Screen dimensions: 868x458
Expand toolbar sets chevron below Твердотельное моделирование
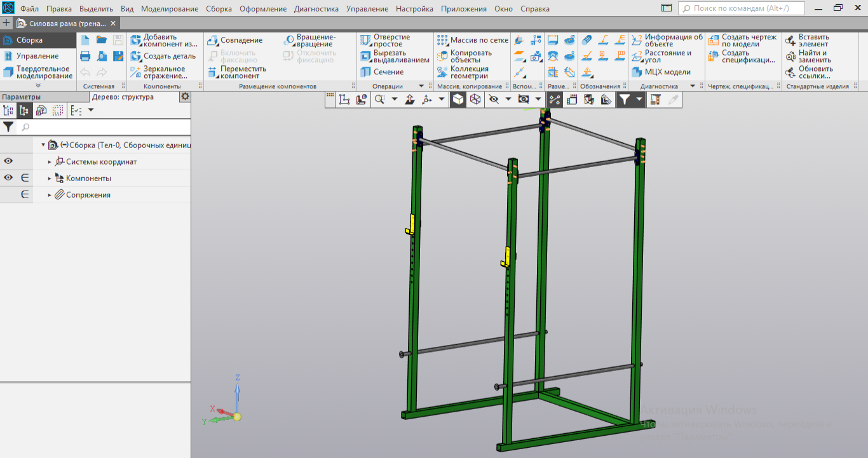38,85
